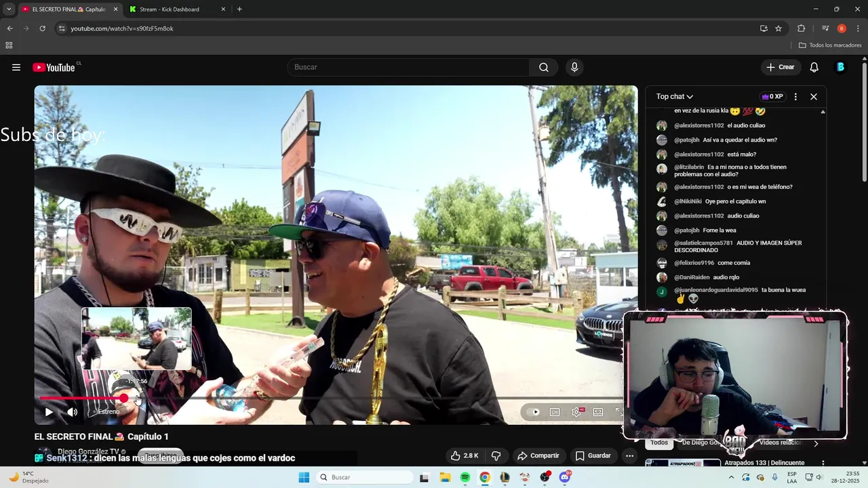Show hidden system tray icons chevron
The image size is (868, 488).
coord(731,477)
